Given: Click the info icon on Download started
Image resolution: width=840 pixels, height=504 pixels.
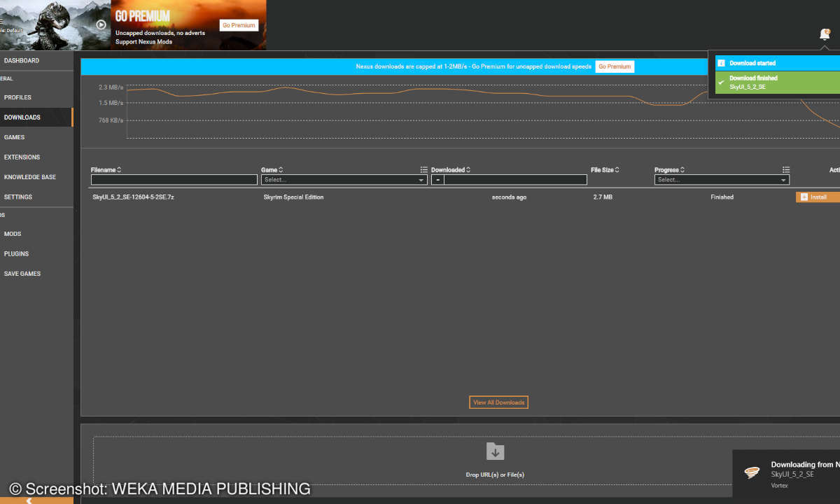Looking at the screenshot, I should (x=721, y=63).
